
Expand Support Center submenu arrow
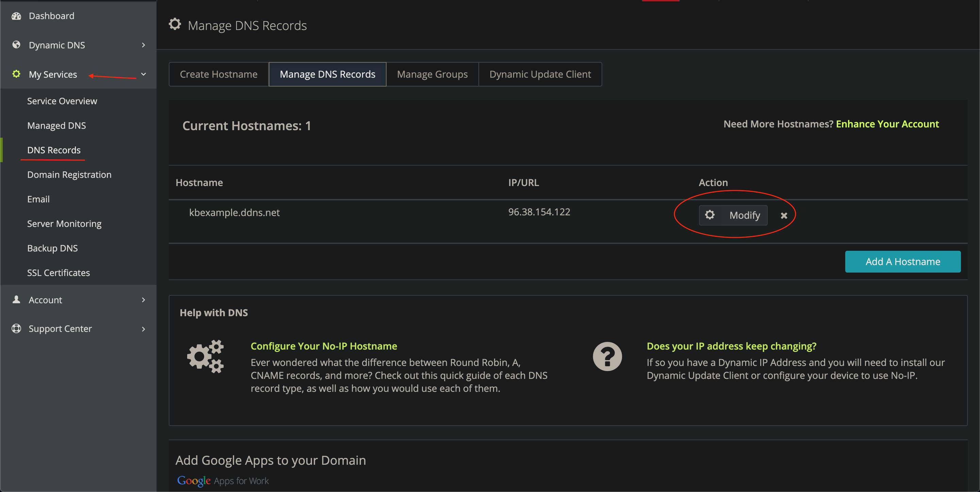tap(143, 329)
